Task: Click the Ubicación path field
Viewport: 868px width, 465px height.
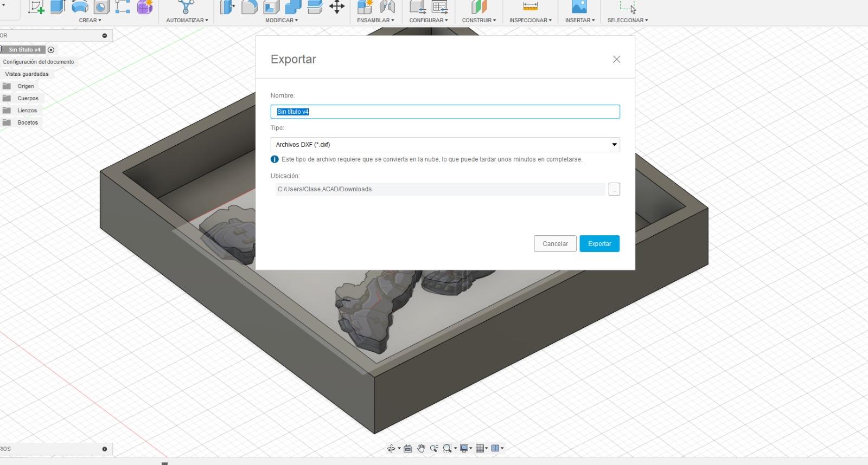Action: 440,189
